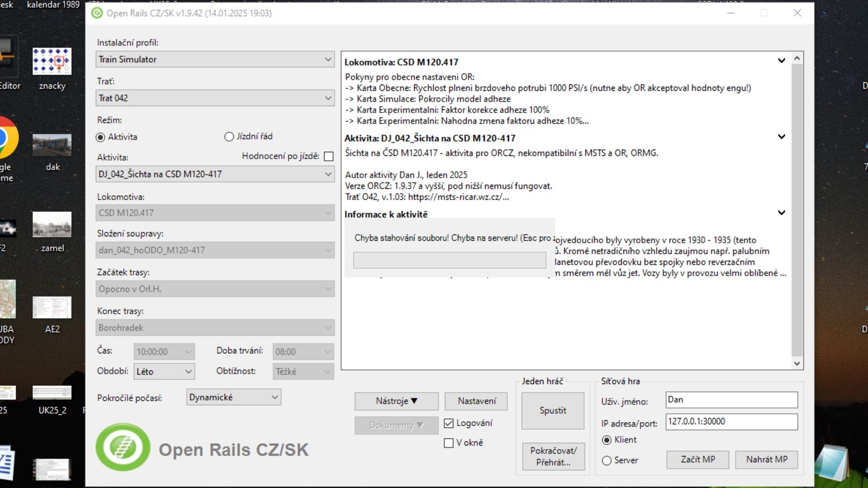Click the download progress bar
The width and height of the screenshot is (868, 488).
coord(449,260)
